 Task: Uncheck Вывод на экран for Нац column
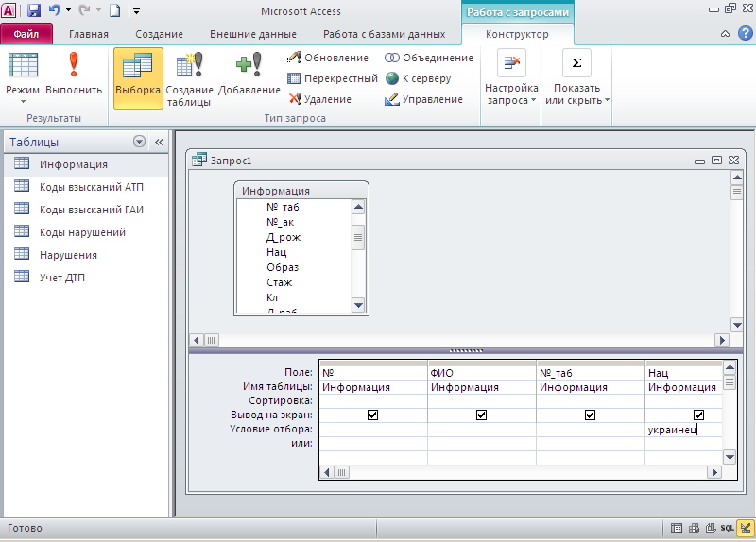(x=698, y=415)
